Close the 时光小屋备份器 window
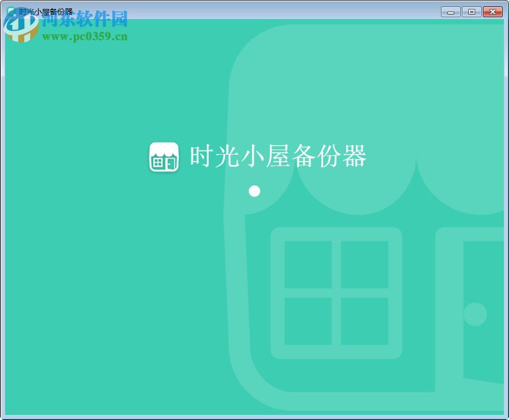The width and height of the screenshot is (509, 420). click(492, 11)
